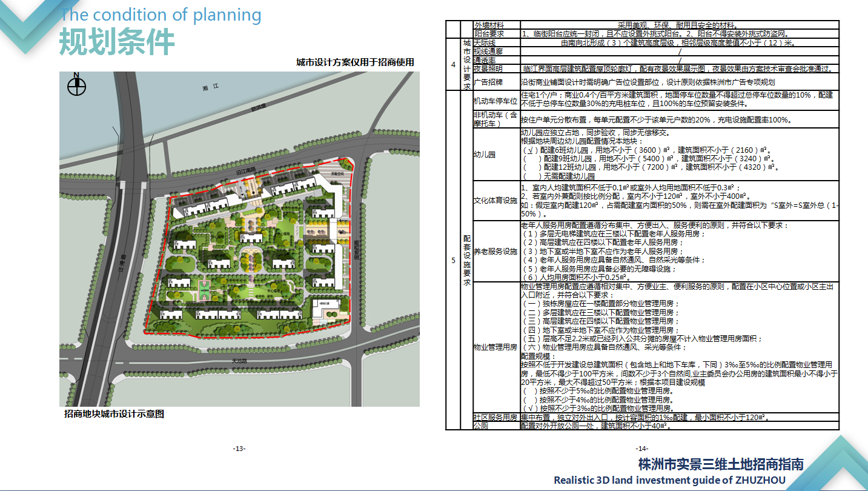Tick the empty 配建9班幼儿园 option
This screenshot has height=491, width=868.
530,158
